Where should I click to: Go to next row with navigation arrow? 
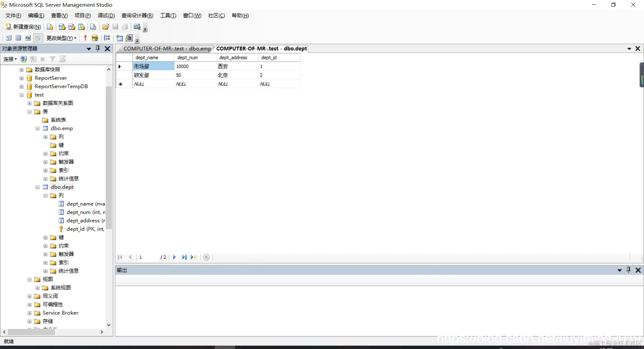(174, 257)
